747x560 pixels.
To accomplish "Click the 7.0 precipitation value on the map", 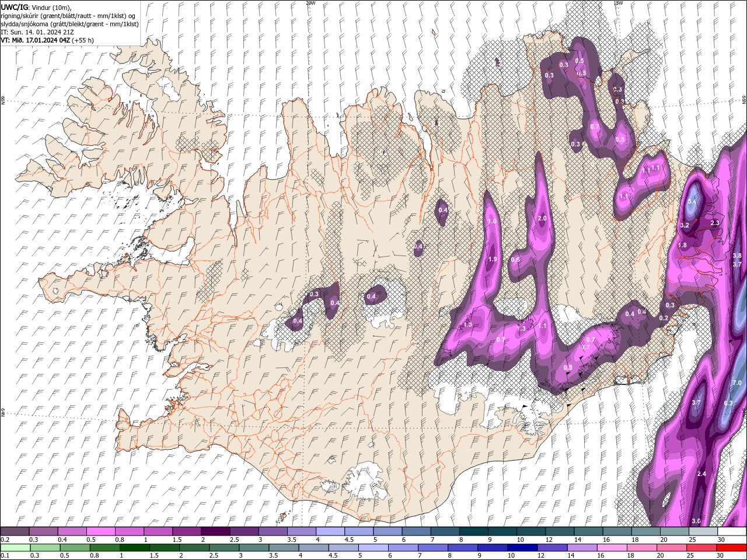I will tap(736, 383).
